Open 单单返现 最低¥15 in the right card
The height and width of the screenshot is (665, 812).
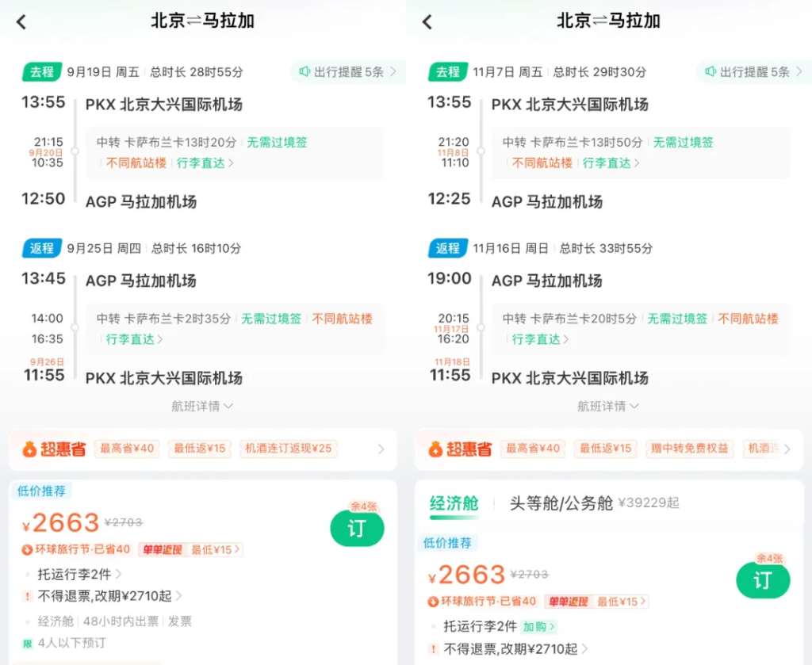(596, 602)
